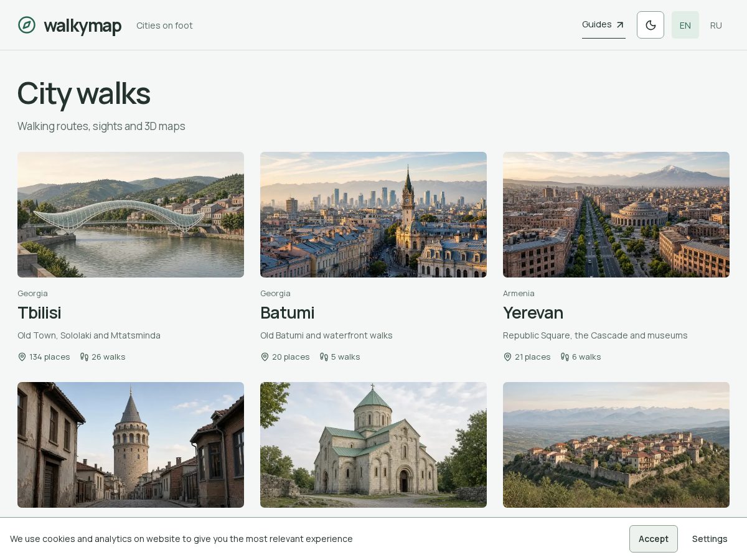Open the Tbilisi city title
Viewport: 747px width, 560px height.
(x=39, y=312)
